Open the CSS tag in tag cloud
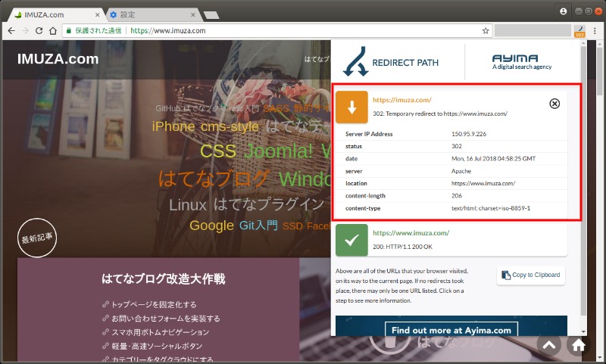The image size is (606, 364). (x=218, y=151)
